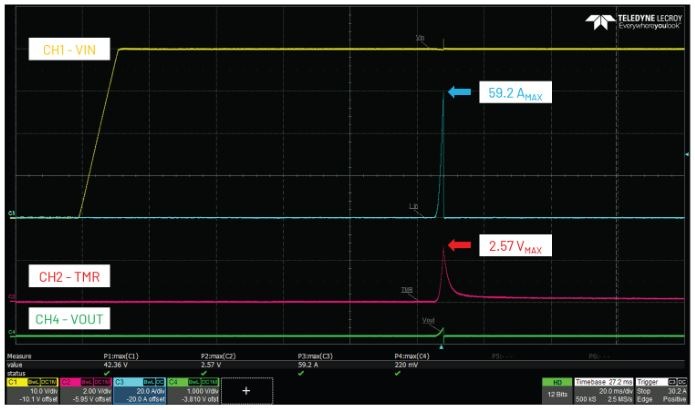Click the DC1M badge on C1 descriptor
Screen dimensions: 695x410
pyautogui.click(x=49, y=382)
